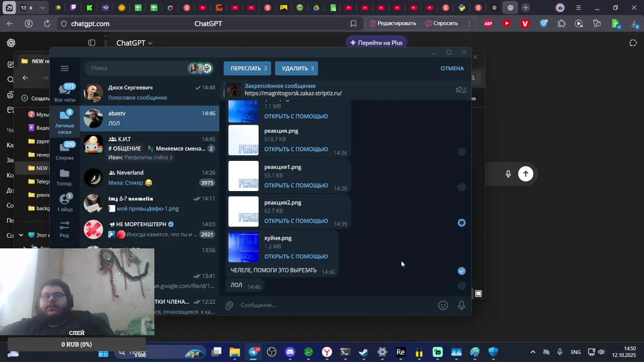
Task: Open OBS Studio from the taskbar
Action: (272, 352)
